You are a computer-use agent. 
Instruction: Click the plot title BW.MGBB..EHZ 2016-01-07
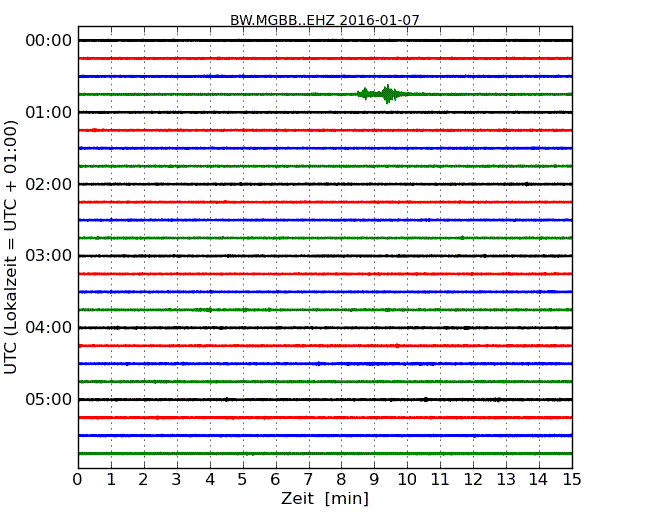[x=325, y=20]
